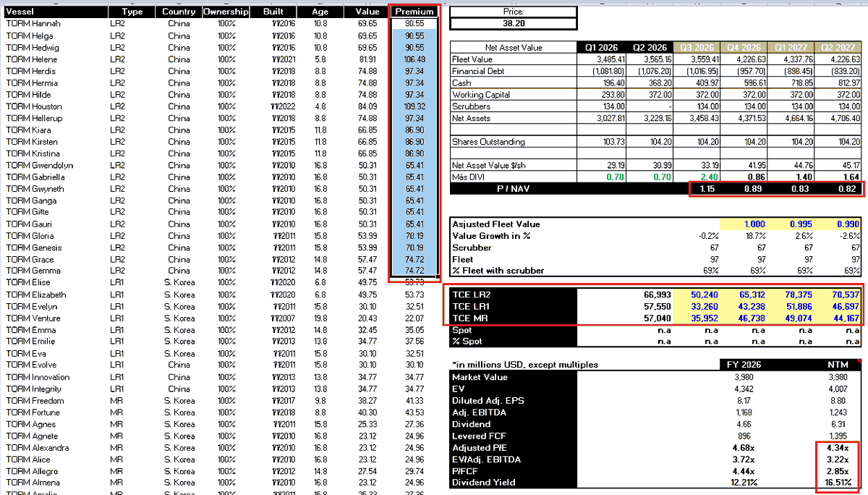
Task: Click the Net Asset Value table header
Action: (x=513, y=48)
